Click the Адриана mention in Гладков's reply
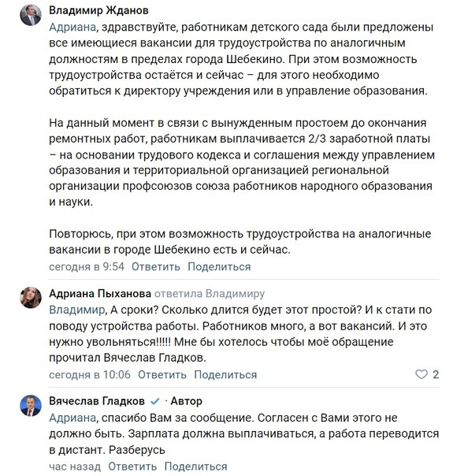The image size is (453, 476). tap(72, 418)
